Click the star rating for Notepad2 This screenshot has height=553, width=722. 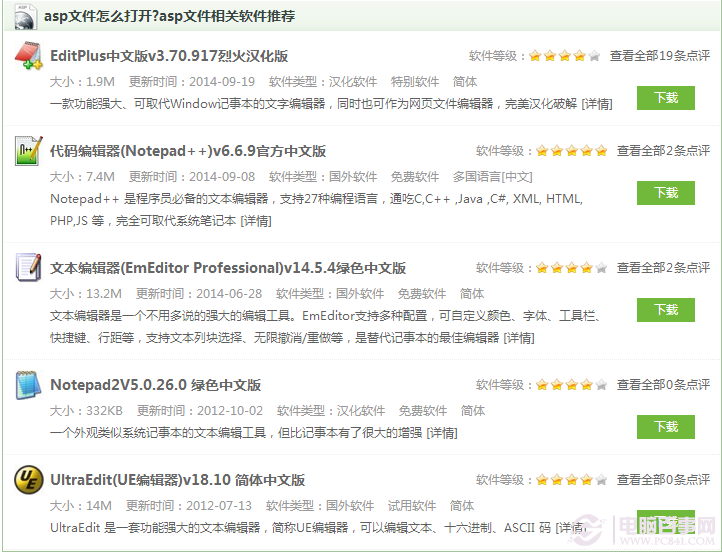571,385
